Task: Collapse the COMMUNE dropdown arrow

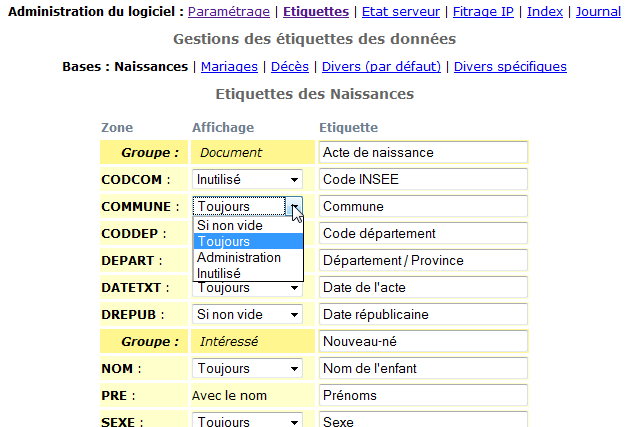Action: (294, 207)
